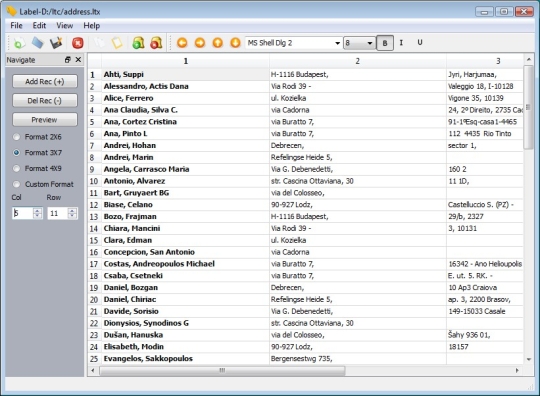540x396 pixels.
Task: Click the horizontal scrollbar thumb
Action: click(x=222, y=370)
